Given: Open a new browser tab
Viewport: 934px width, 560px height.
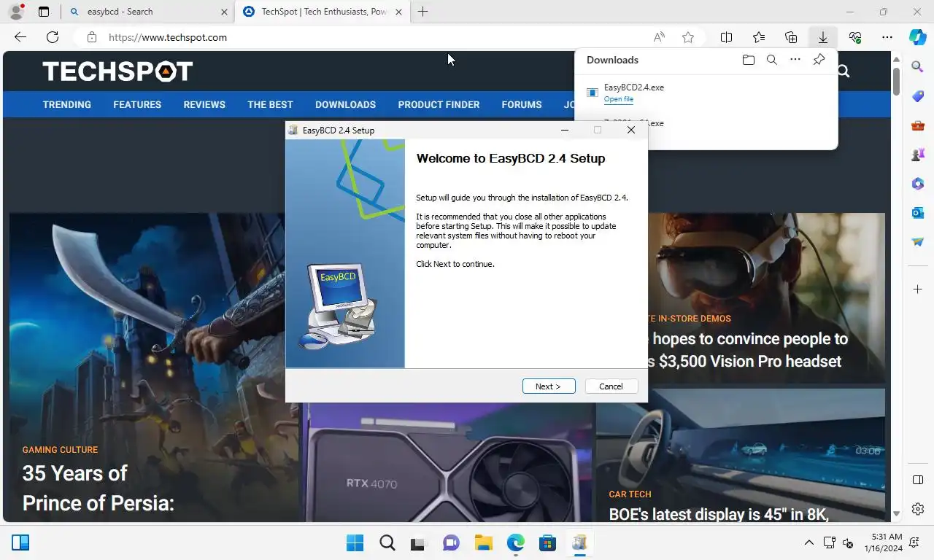Looking at the screenshot, I should point(422,12).
